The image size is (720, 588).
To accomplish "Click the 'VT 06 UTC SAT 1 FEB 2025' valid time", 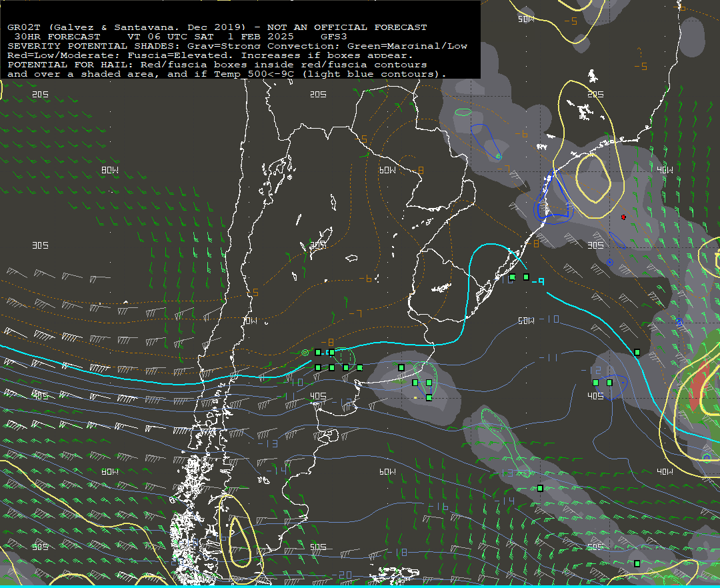I will [x=210, y=37].
